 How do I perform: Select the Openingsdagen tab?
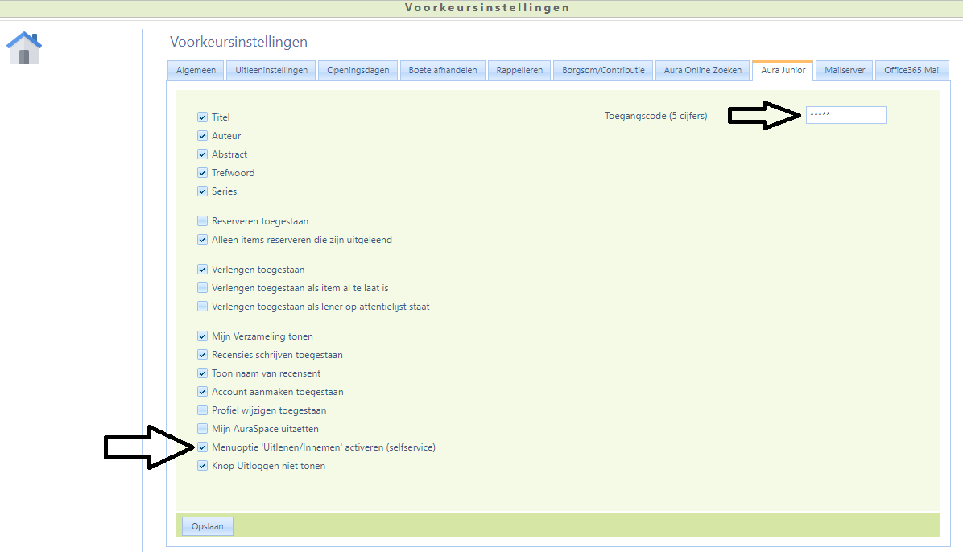tap(358, 71)
